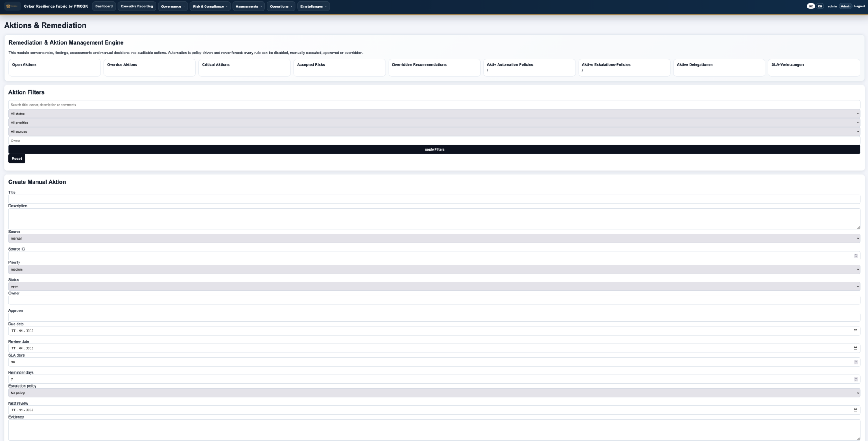Open the Priority medium dropdown

[434, 269]
